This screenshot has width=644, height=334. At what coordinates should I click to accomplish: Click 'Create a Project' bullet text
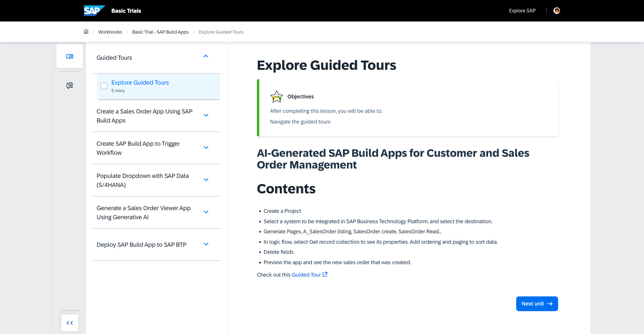282,211
